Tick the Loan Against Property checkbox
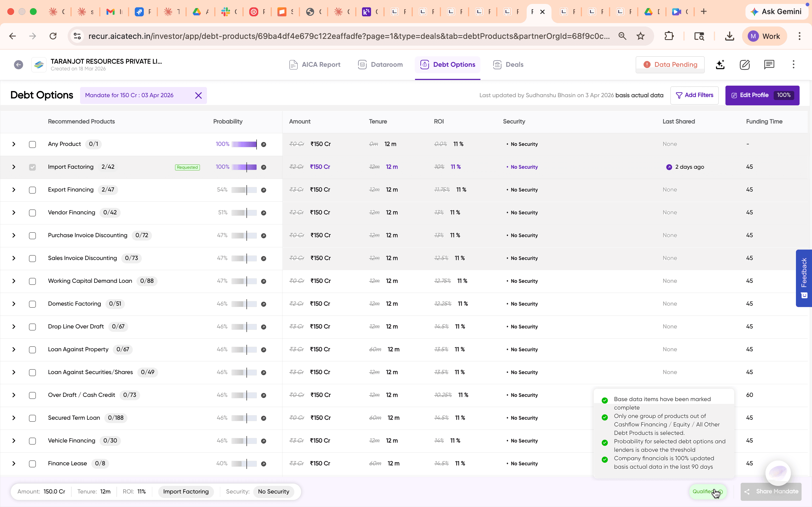Screen dimensions: 812x507 tap(32, 350)
